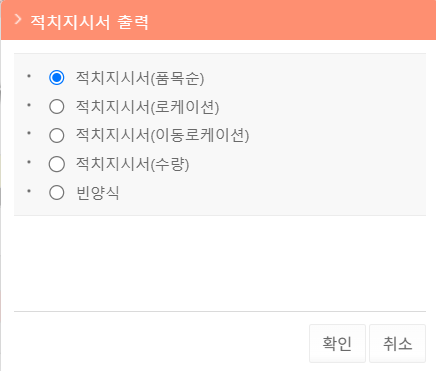Click the bullet dot beside 빈양식 option
Image resolution: width=442 pixels, height=380 pixels.
point(29,191)
